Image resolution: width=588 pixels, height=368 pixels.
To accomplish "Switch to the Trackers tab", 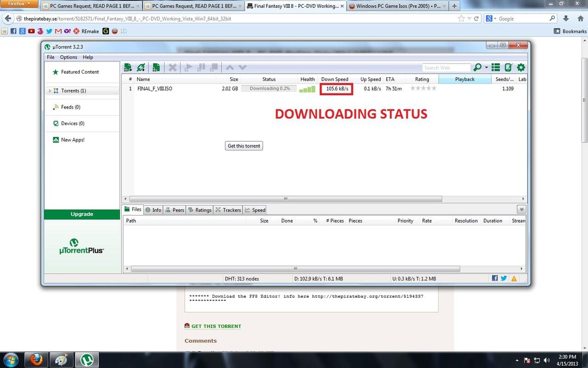I will pyautogui.click(x=228, y=210).
